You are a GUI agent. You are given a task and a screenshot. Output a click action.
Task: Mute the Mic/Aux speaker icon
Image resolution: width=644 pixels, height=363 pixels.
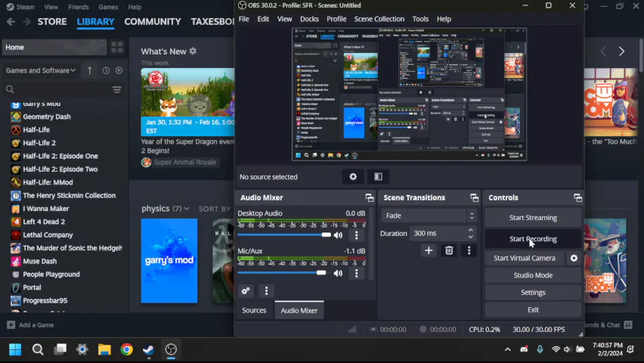338,273
